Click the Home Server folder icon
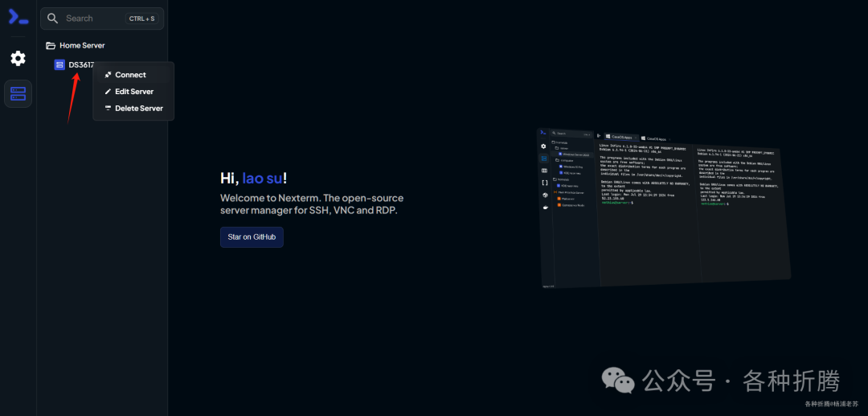Image resolution: width=868 pixels, height=416 pixels. pos(51,45)
